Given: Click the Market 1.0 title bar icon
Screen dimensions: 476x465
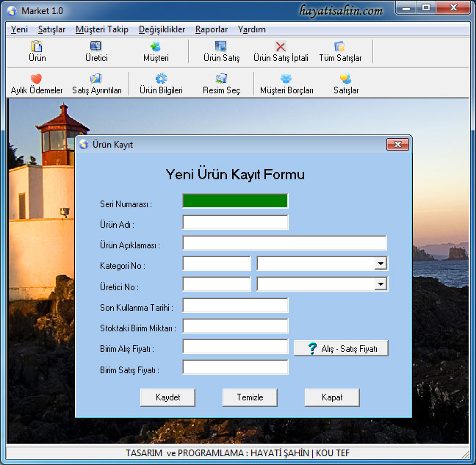Looking at the screenshot, I should coord(12,11).
